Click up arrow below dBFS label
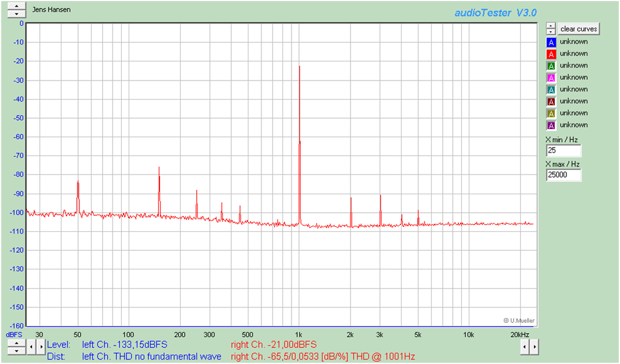 [x=17, y=343]
